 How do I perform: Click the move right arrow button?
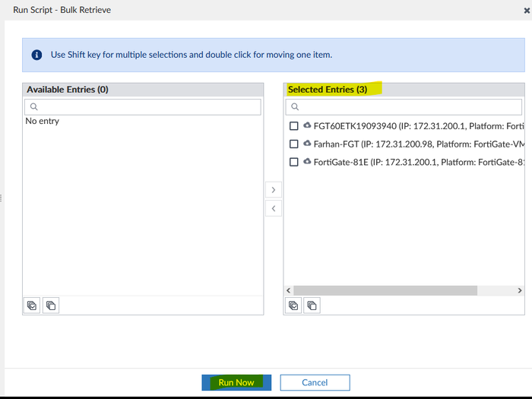[274, 190]
